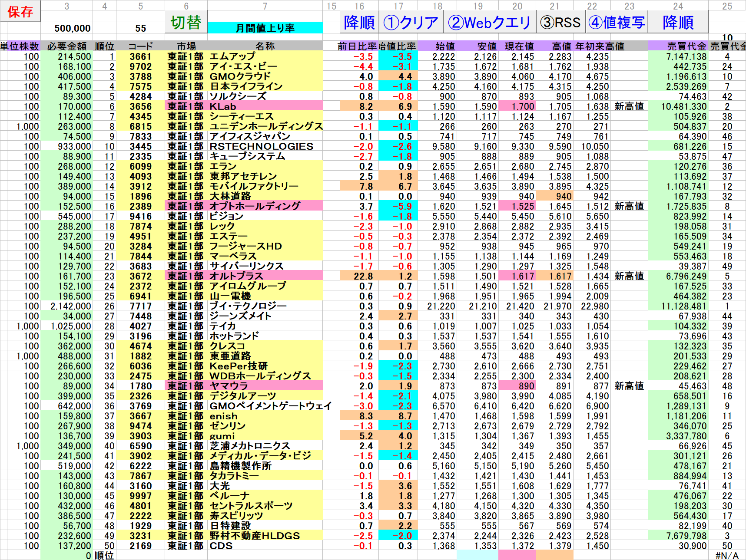Click the ④値複写 button
Image resolution: width=746 pixels, height=560 pixels.
point(617,22)
